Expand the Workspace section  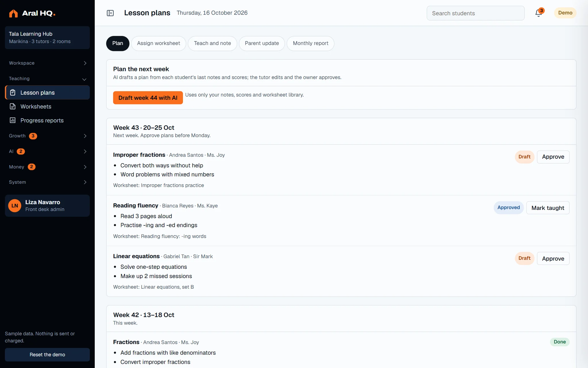(x=47, y=63)
